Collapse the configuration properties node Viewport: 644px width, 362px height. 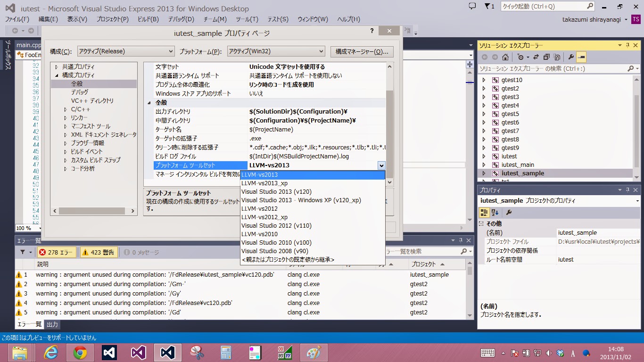click(57, 75)
